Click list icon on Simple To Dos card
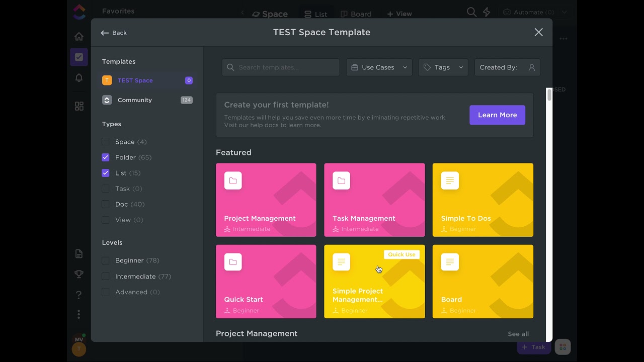This screenshot has width=644, height=362. 450,180
